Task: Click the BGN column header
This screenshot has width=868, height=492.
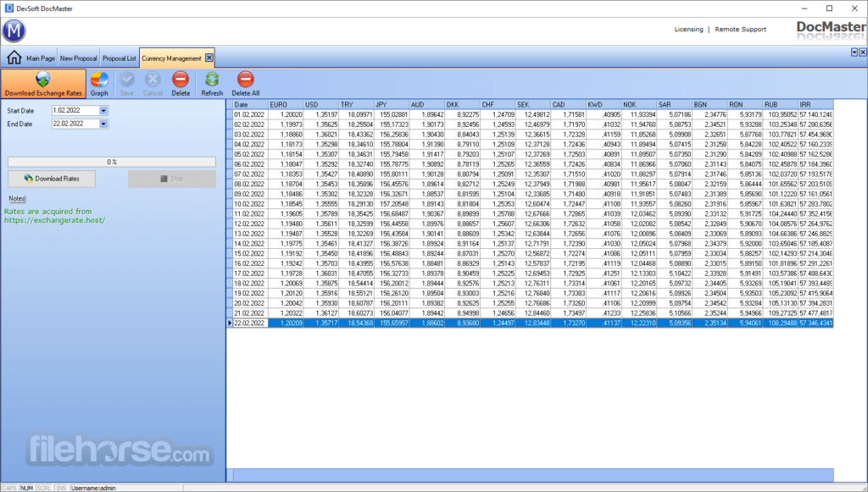Action: coord(710,104)
